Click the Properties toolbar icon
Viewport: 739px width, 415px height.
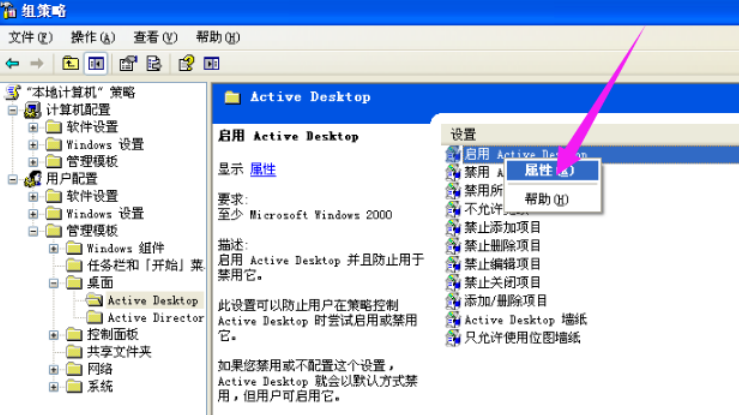coord(128,64)
